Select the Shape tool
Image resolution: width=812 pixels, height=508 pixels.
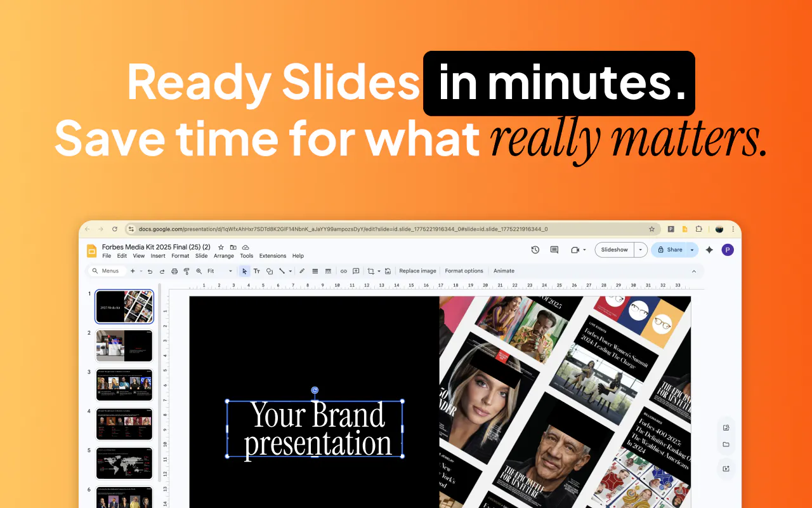click(270, 271)
